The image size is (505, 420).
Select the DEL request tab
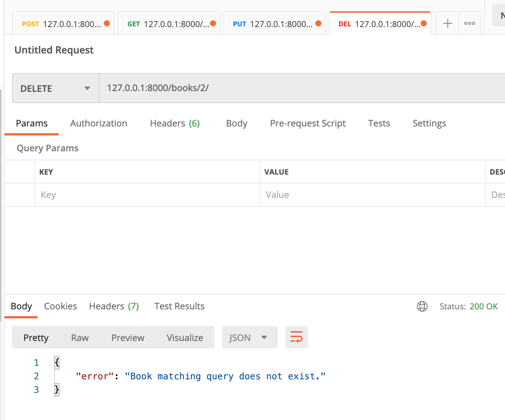click(379, 24)
